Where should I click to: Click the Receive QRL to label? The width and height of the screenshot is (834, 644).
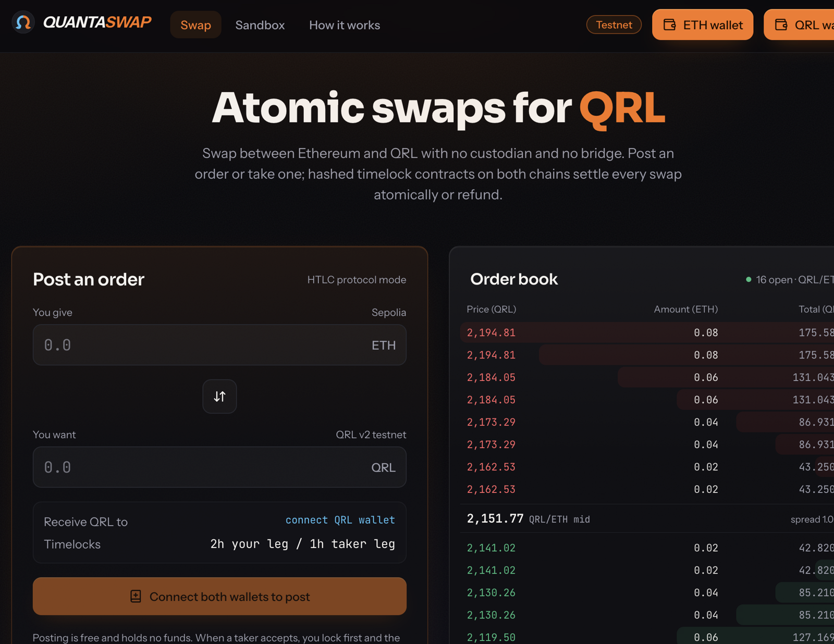point(85,522)
